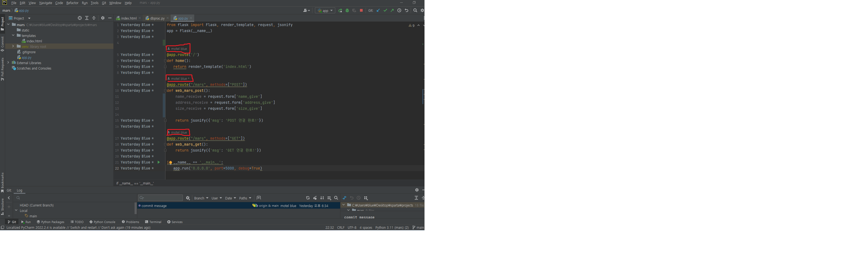The height and width of the screenshot is (263, 868).
Task: Start debugging with the bug icon
Action: [347, 11]
